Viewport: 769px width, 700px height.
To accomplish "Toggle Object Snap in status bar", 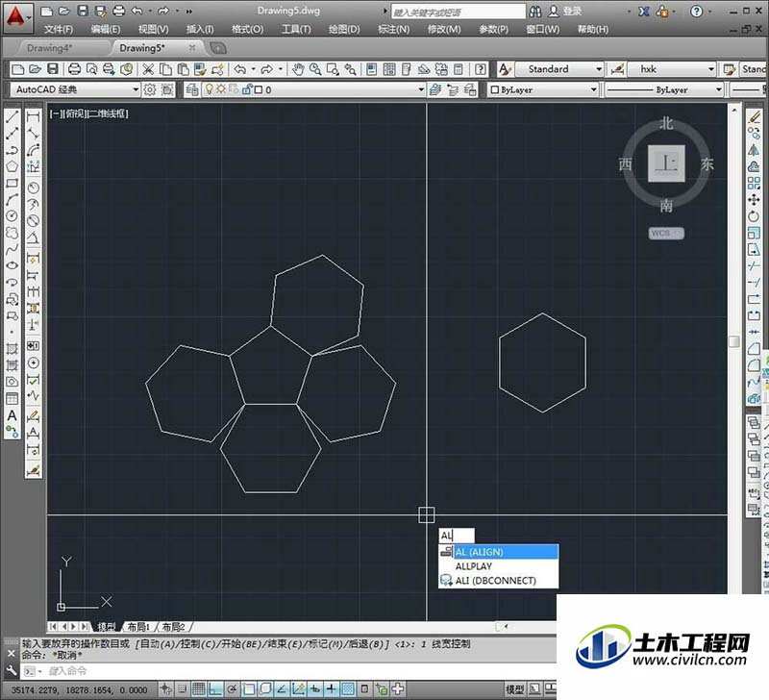I will pyautogui.click(x=249, y=689).
